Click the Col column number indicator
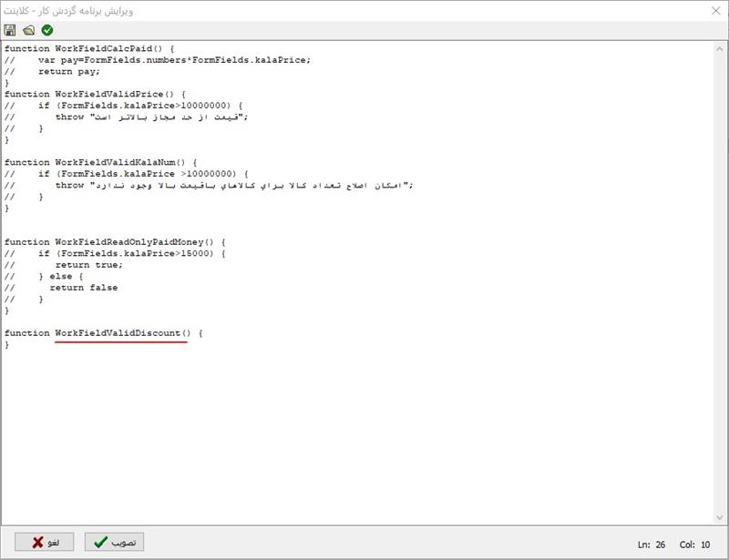This screenshot has height=560, width=729. (693, 544)
